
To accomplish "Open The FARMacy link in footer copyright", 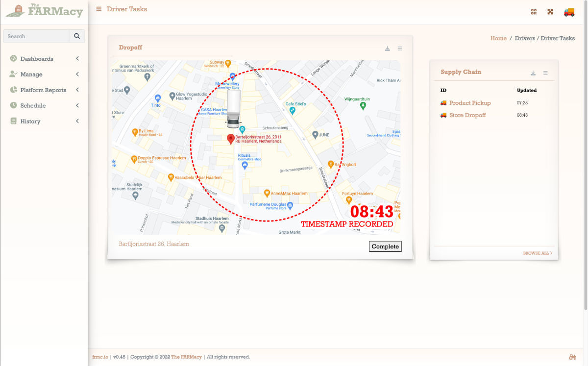I will click(186, 357).
